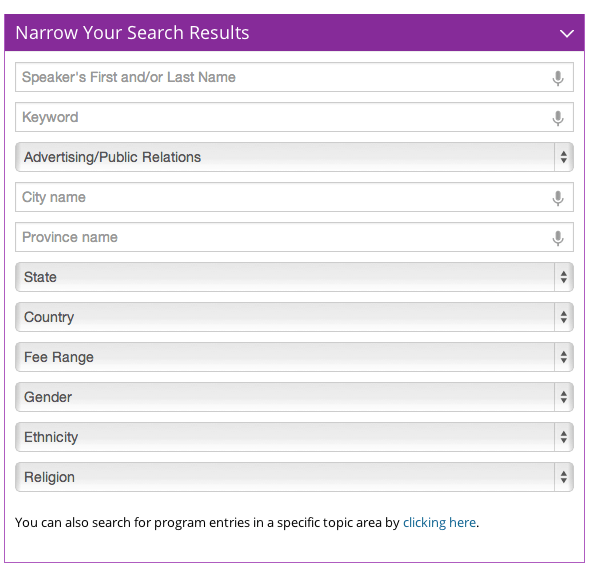
Task: Click microphone icon in Speaker's Name field
Action: coord(558,78)
